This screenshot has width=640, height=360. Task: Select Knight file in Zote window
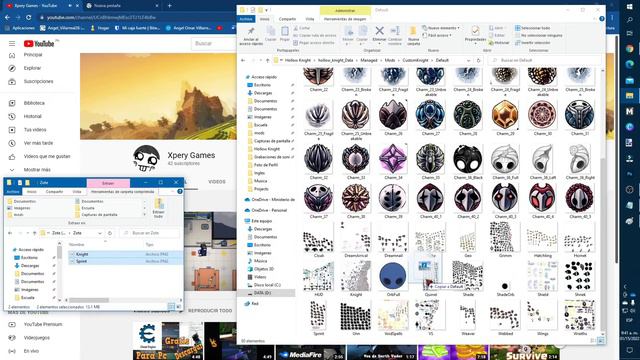[125, 254]
